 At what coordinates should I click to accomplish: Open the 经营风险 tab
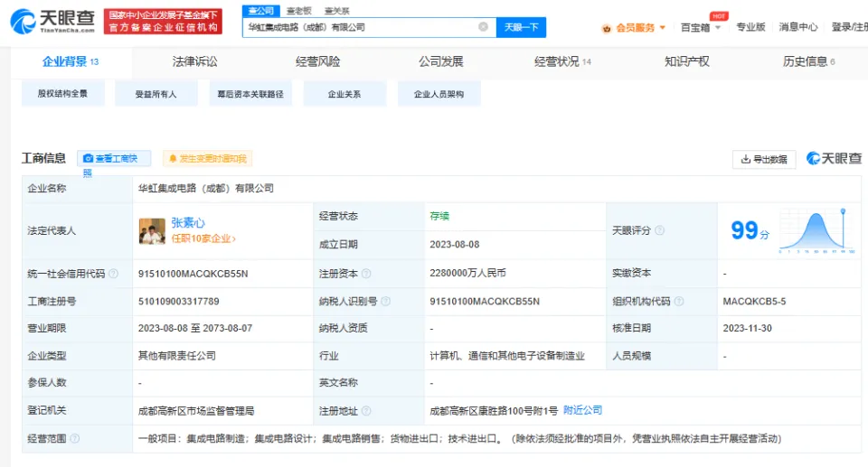[317, 61]
